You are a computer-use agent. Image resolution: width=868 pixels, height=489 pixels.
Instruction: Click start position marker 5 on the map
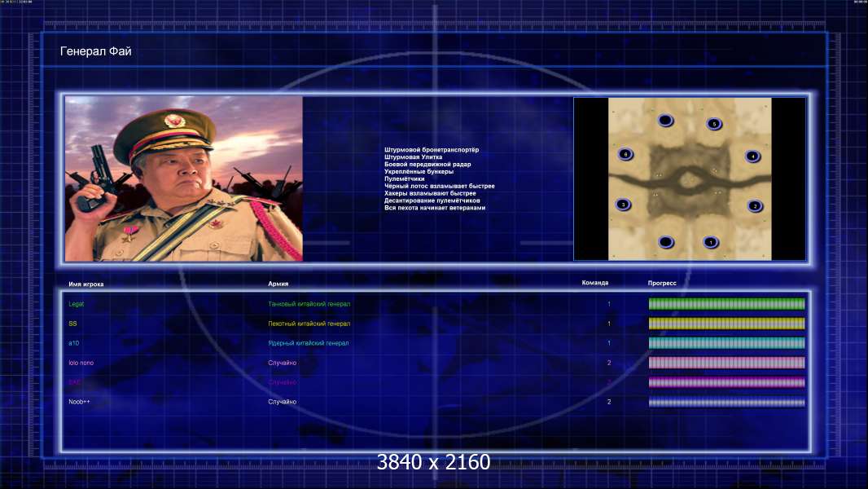(714, 124)
